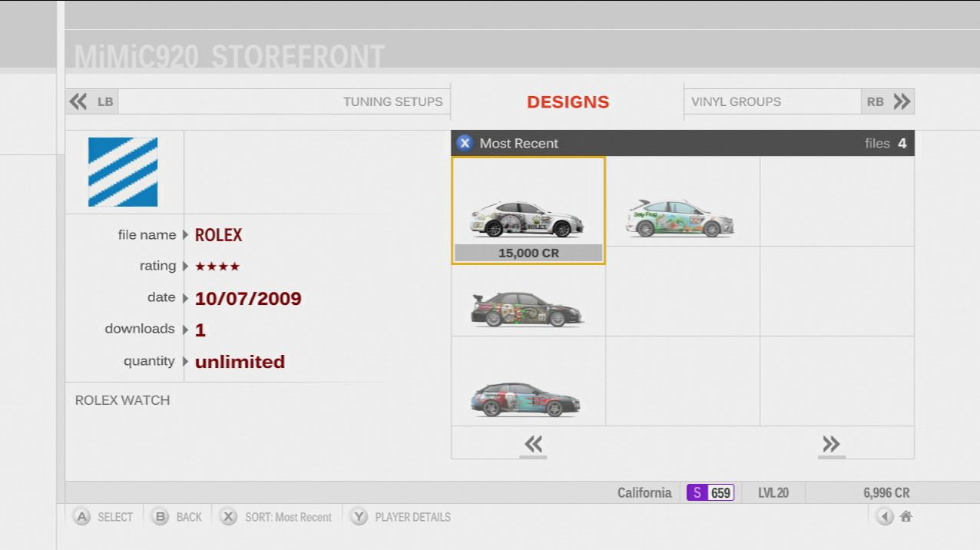The width and height of the screenshot is (980, 550).
Task: Click the 6,996 CR credits balance
Action: [x=886, y=493]
